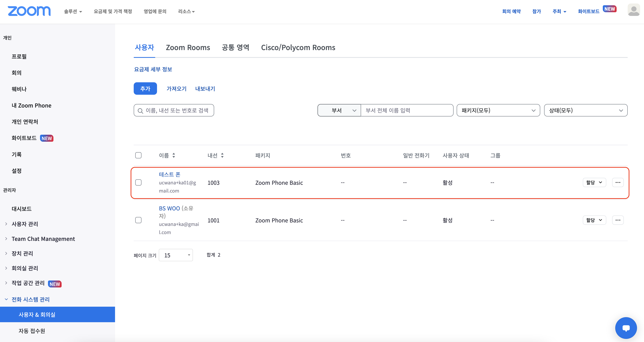Check the 테스트 폰 row checkbox
This screenshot has width=644, height=342.
click(138, 182)
